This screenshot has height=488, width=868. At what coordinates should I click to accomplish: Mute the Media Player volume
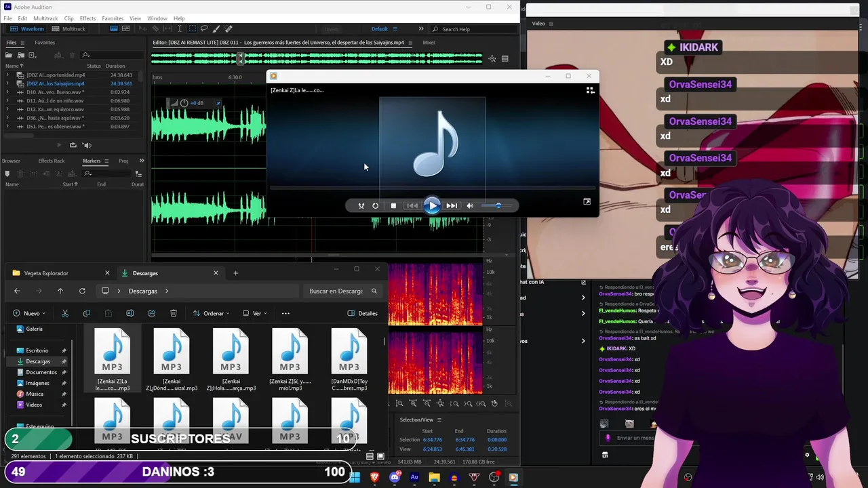pos(470,205)
